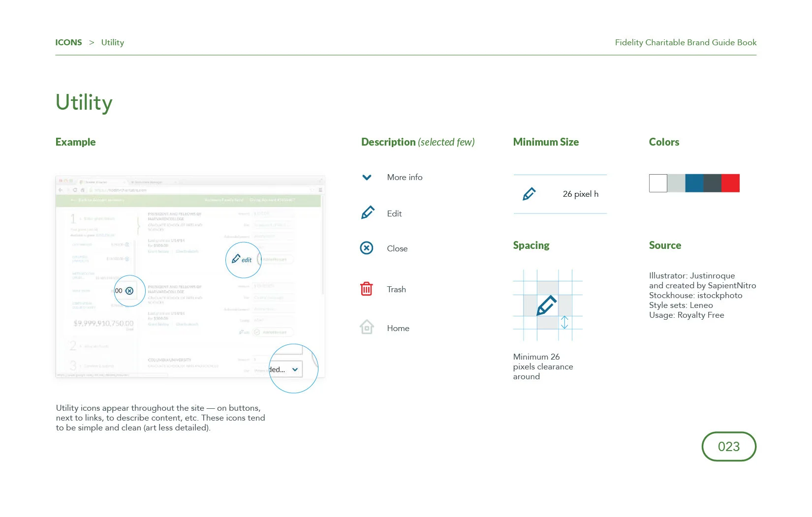Click the 'Minimum Size' heading
The height and width of the screenshot is (517, 812).
[546, 142]
